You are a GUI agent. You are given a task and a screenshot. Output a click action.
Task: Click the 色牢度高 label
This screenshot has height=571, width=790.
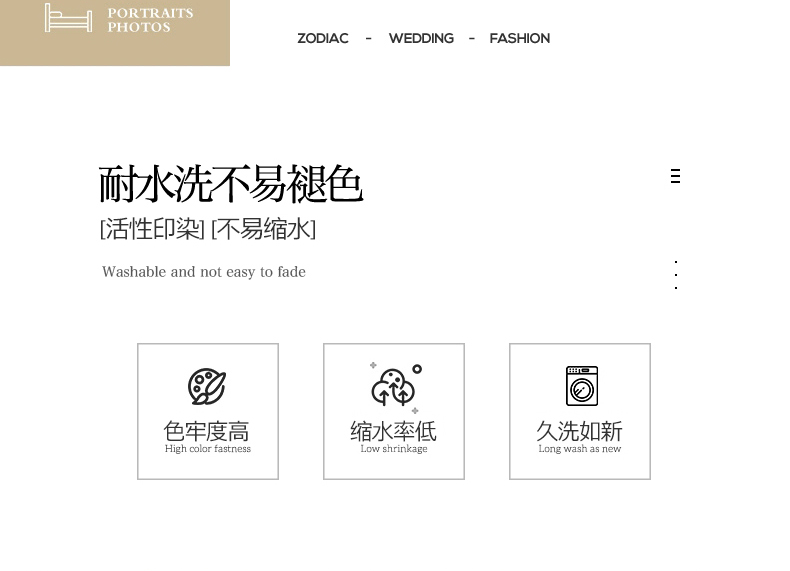(207, 431)
